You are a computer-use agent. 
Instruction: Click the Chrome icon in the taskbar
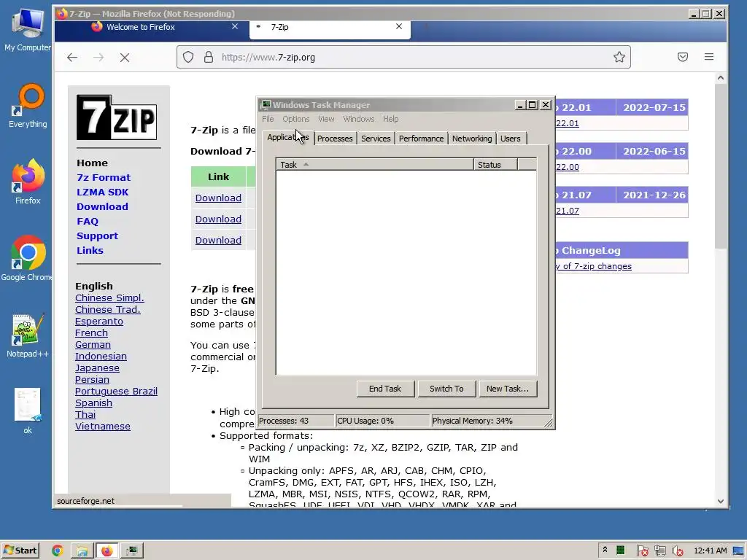[x=58, y=551]
